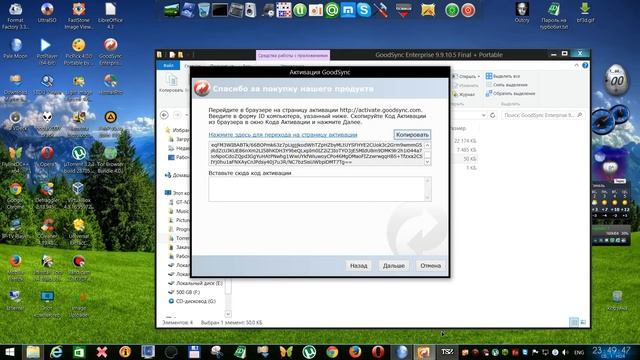Click the Отмена button
This screenshot has width=640, height=360.
point(431,266)
